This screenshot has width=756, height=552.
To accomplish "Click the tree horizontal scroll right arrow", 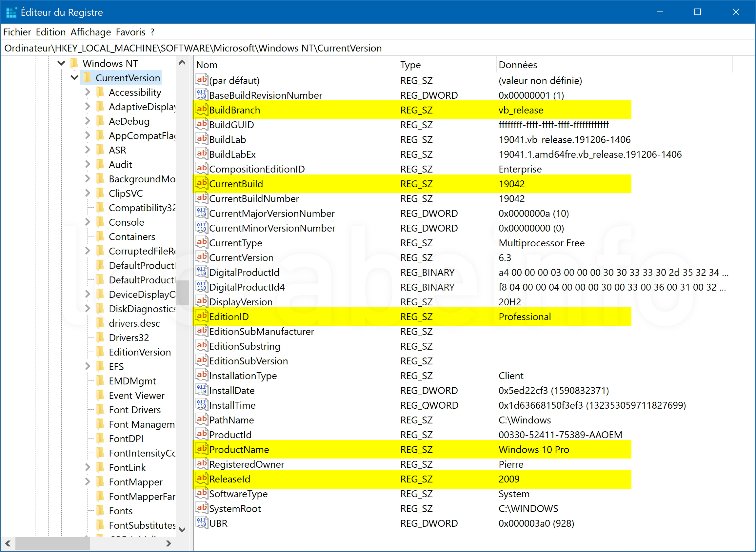I will point(169,543).
